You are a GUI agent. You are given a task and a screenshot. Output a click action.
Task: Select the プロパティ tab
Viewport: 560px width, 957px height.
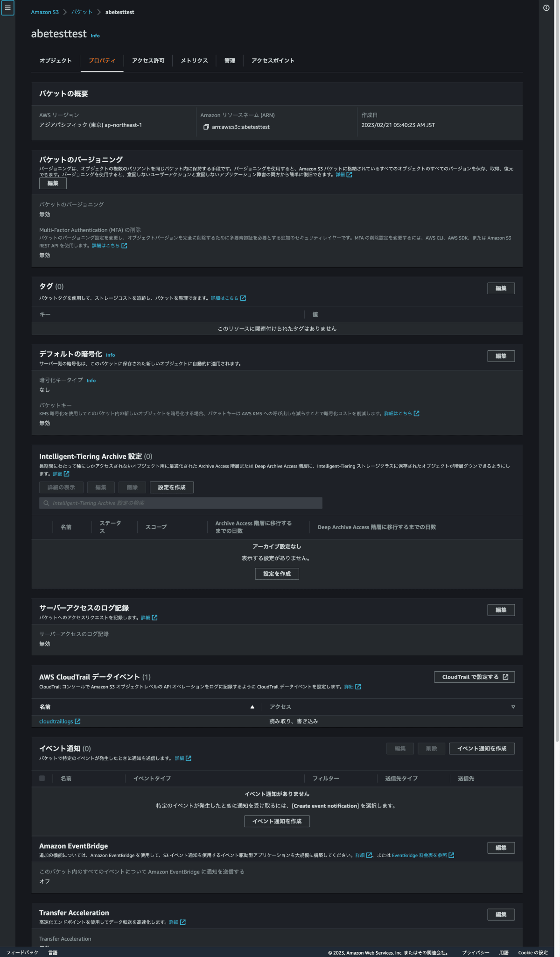pos(102,61)
